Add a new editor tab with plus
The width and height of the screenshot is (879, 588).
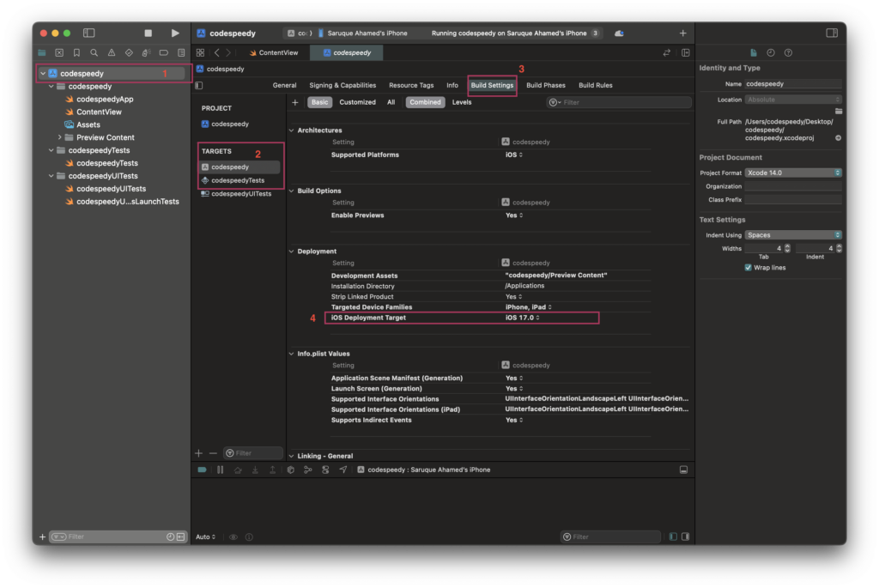pyautogui.click(x=682, y=33)
